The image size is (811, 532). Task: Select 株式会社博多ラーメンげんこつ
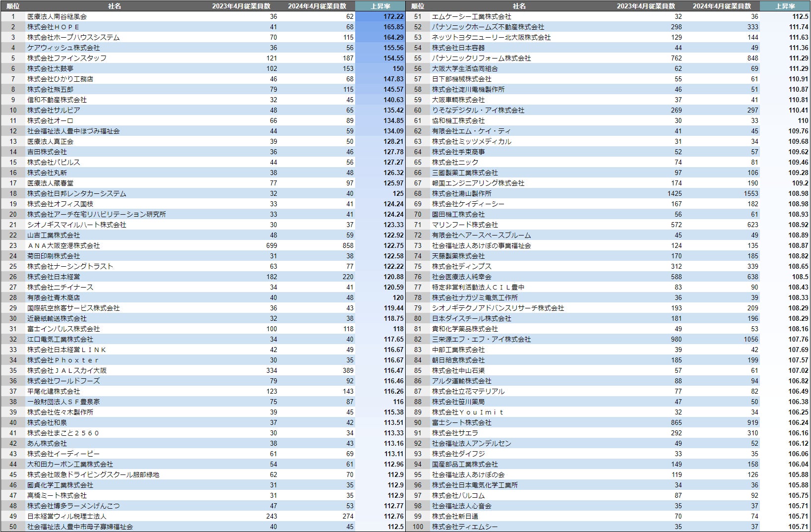click(x=73, y=506)
